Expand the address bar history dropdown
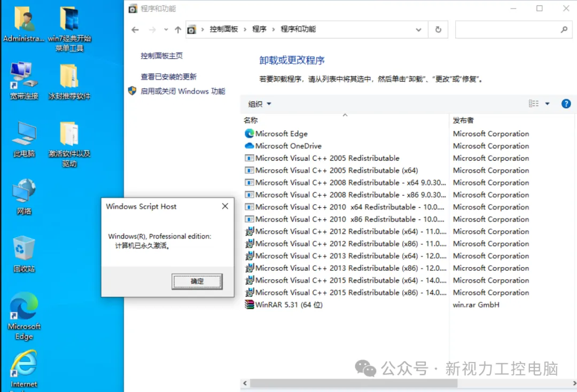This screenshot has width=577, height=392. (418, 30)
